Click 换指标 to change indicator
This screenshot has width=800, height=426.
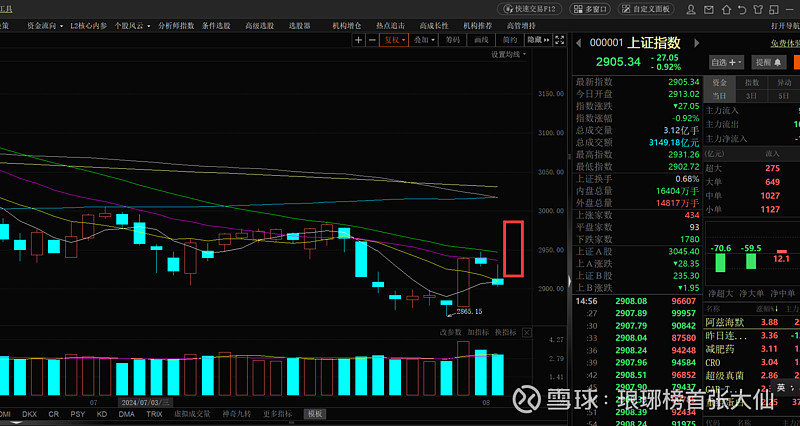[x=506, y=332]
